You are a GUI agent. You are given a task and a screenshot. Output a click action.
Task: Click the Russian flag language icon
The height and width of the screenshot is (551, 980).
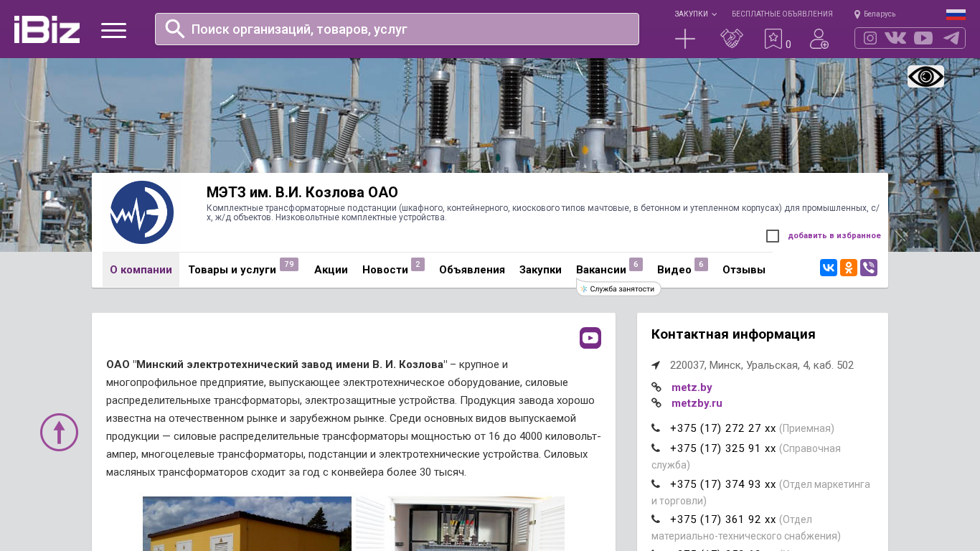[956, 14]
